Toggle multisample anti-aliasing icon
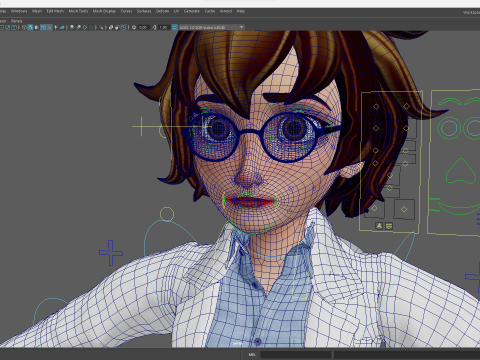The image size is (480, 360). click(85, 27)
